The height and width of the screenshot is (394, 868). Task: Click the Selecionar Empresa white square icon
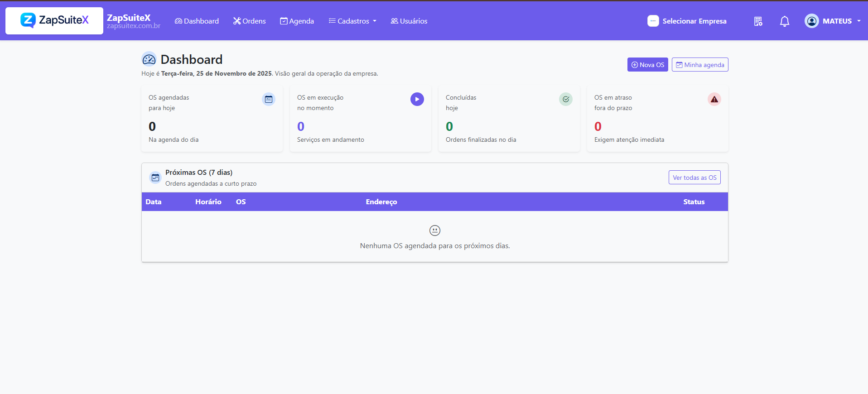(x=653, y=21)
